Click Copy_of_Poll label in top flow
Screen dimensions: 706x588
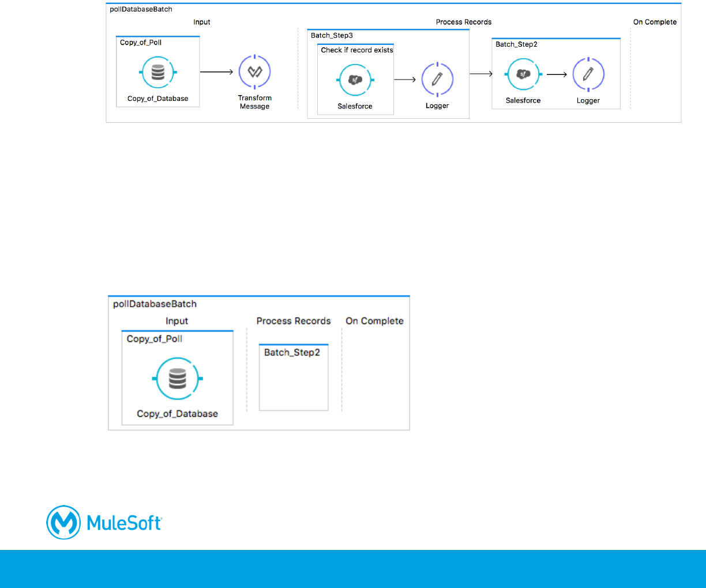point(141,42)
